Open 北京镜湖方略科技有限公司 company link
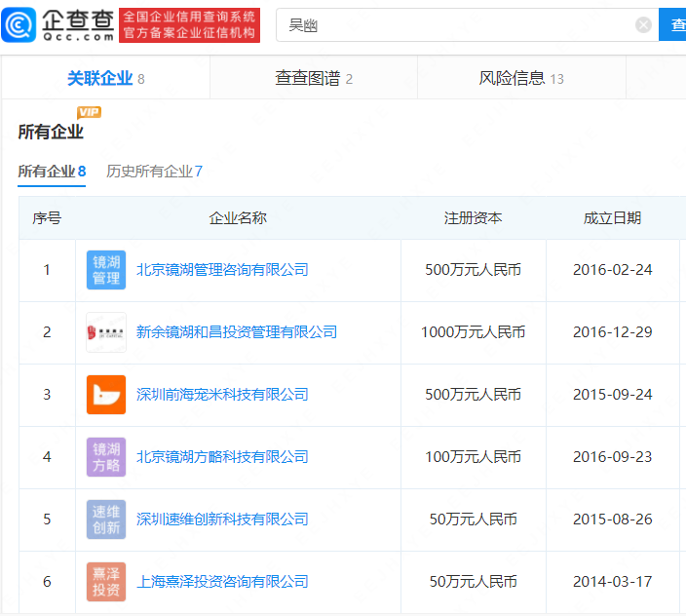Viewport: 686px width, 616px height. click(222, 457)
